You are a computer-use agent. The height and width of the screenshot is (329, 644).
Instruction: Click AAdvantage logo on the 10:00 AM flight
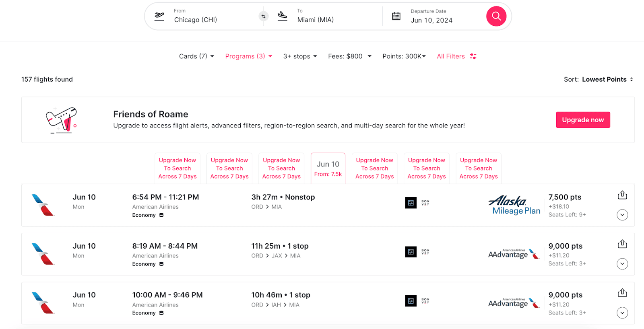[514, 303]
